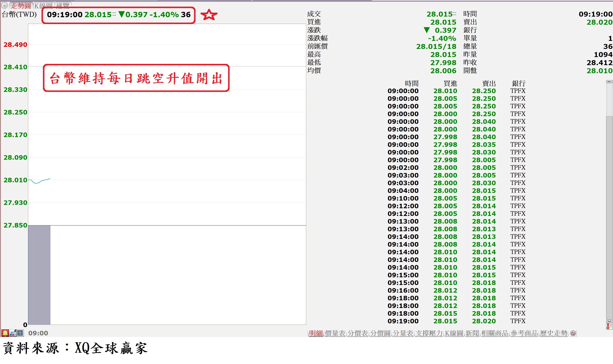
Task: Open the K線圖 bottom tab
Action: click(454, 333)
